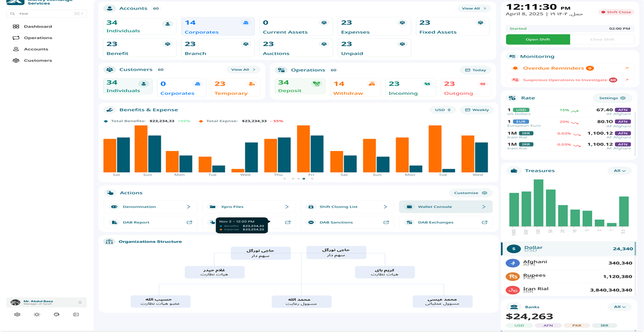Viewport: 644px width, 332px height.
Task: Switch the shift to Open Shift
Action: 538,39
